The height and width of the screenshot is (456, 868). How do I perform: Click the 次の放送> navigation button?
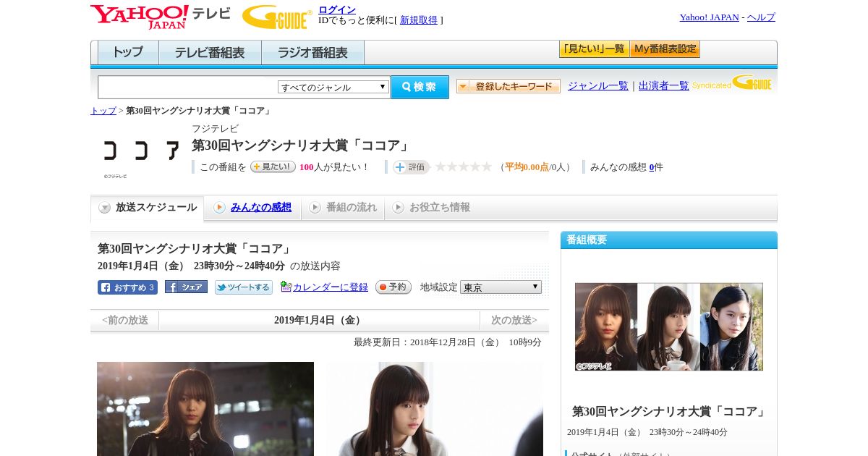point(514,321)
